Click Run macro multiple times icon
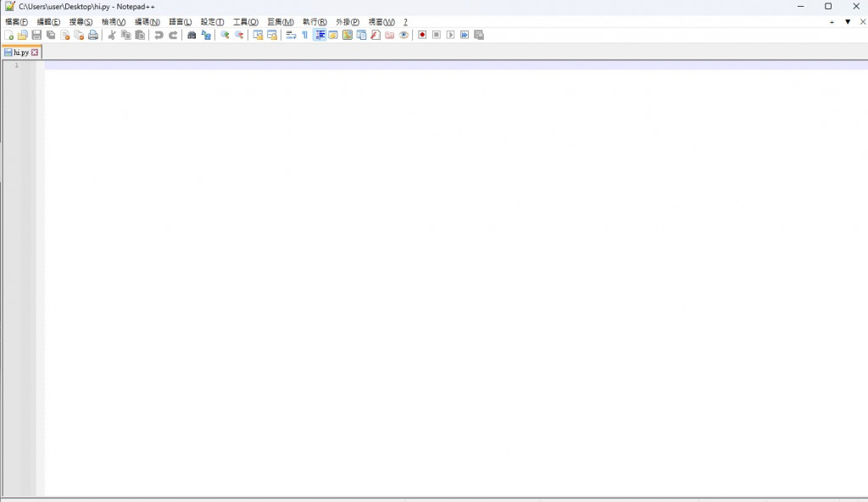Image resolution: width=868 pixels, height=502 pixels. pos(465,35)
